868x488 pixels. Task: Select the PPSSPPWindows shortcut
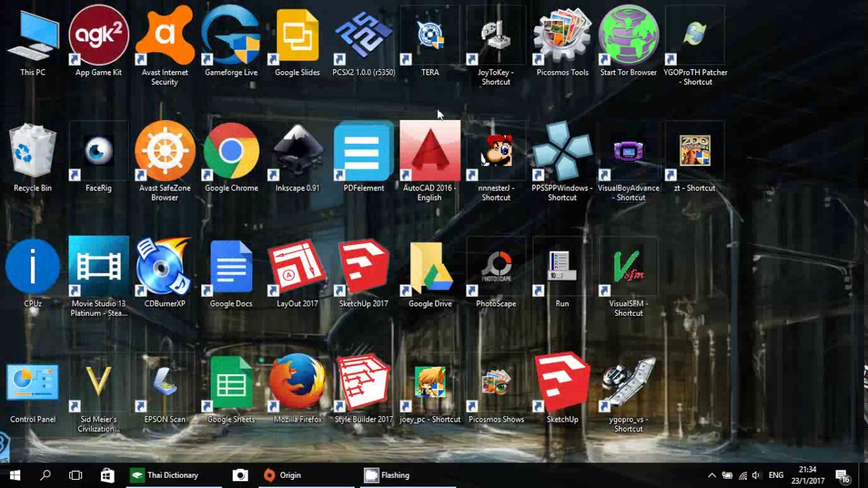[562, 161]
